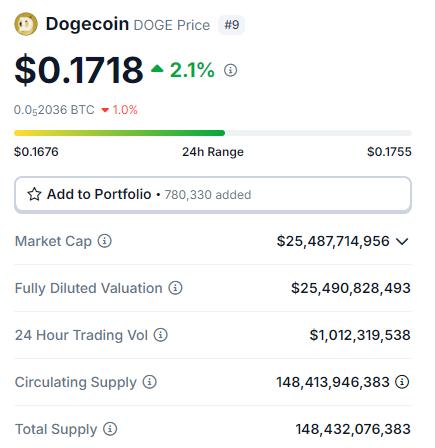
Task: Click info icon after 148,413,946,383 value
Action: click(x=402, y=382)
